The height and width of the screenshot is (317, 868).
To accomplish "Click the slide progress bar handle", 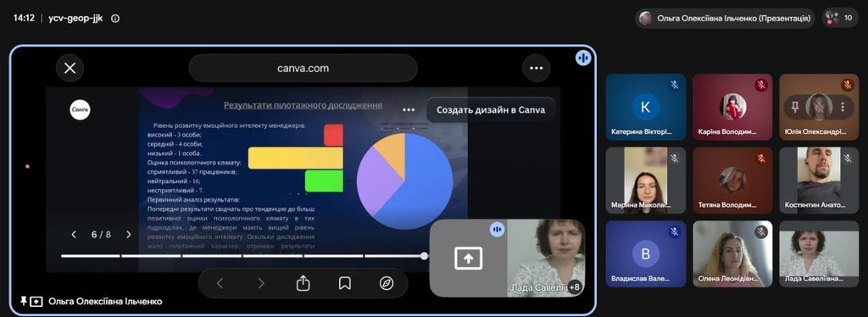I will tap(424, 256).
